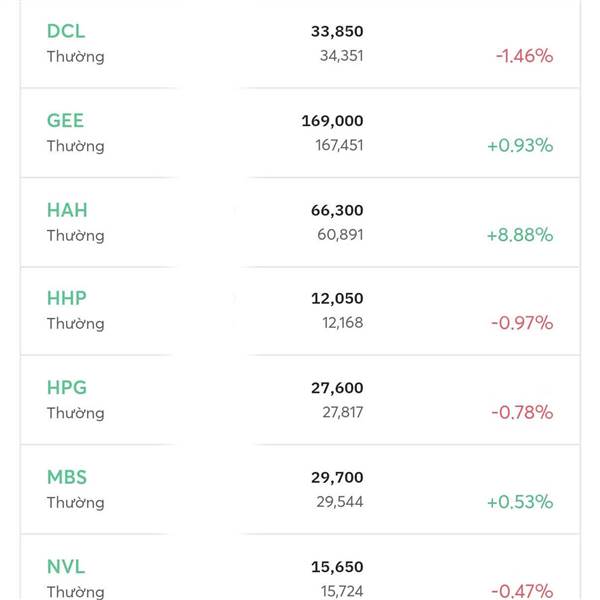This screenshot has height=600, width=600.
Task: Click the +0.93% change for GEE
Action: coord(519,145)
